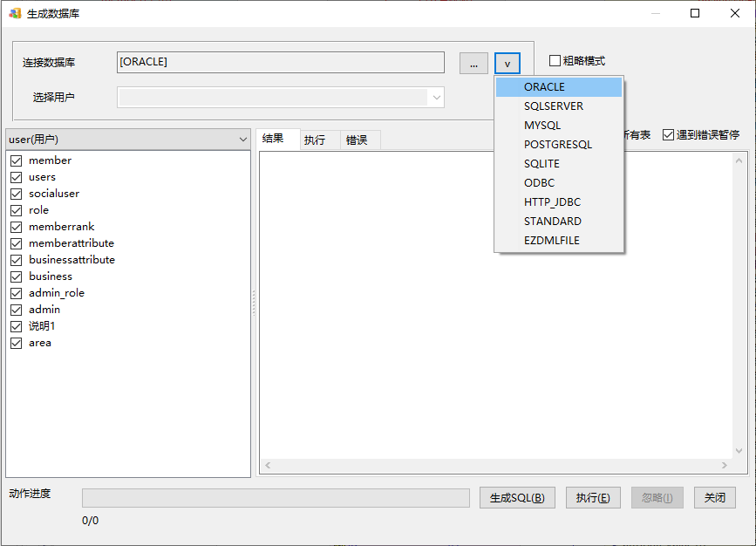Viewport: 756px width, 546px height.
Task: Click the 连接数据库 [ORACLE] field
Action: pos(281,62)
